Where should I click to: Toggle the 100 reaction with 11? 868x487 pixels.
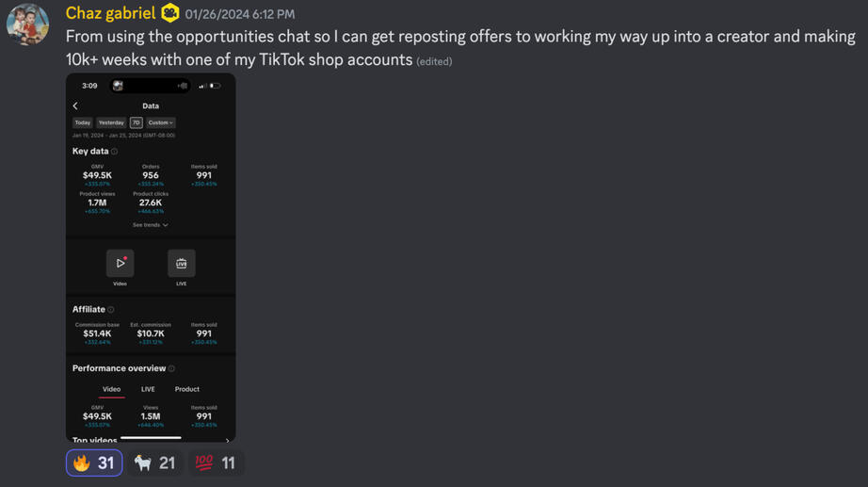[x=217, y=463]
